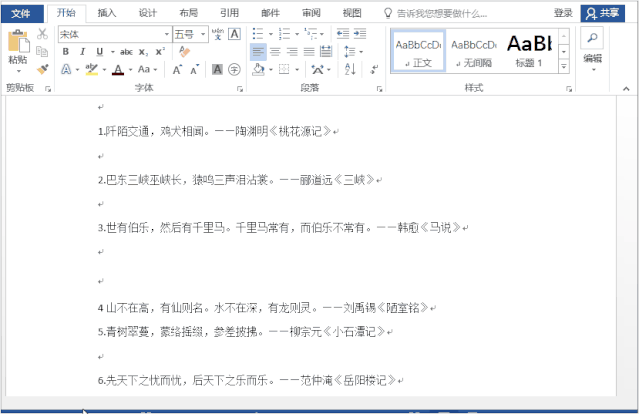
Task: Click the Cut scissors icon
Action: point(42,34)
